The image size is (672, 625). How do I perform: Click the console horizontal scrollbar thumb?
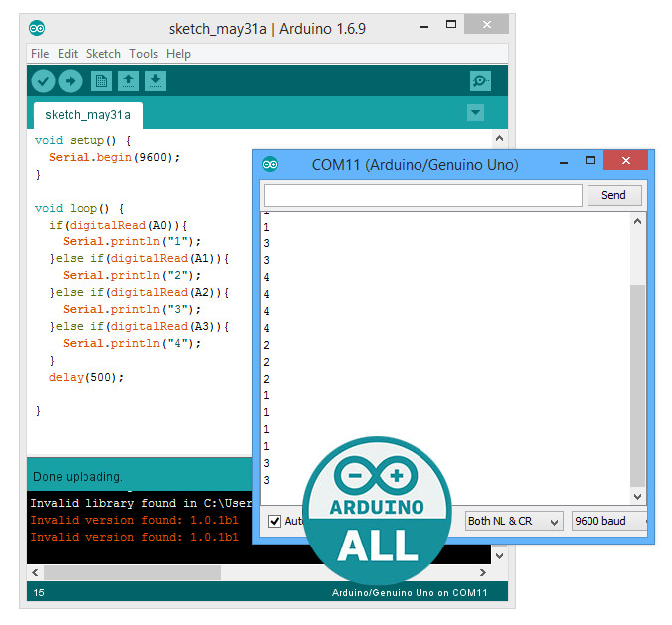132,572
